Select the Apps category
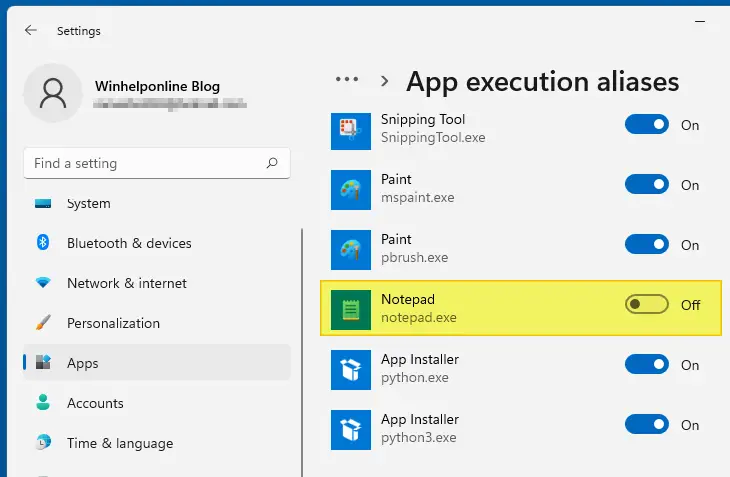The image size is (730, 477). 157,363
